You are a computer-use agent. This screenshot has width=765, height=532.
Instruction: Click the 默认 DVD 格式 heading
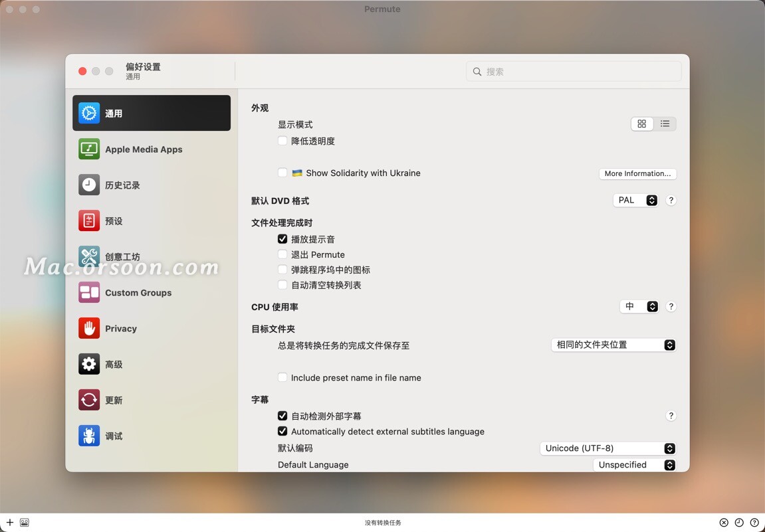click(x=280, y=201)
